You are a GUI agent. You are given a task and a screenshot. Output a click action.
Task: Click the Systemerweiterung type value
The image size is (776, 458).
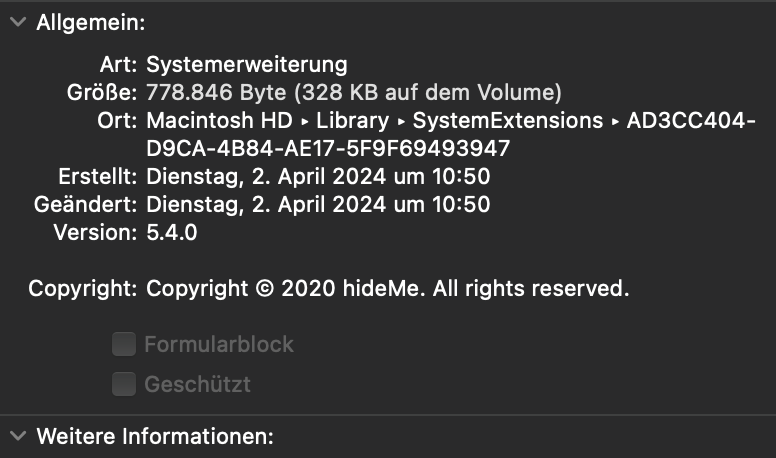247,65
